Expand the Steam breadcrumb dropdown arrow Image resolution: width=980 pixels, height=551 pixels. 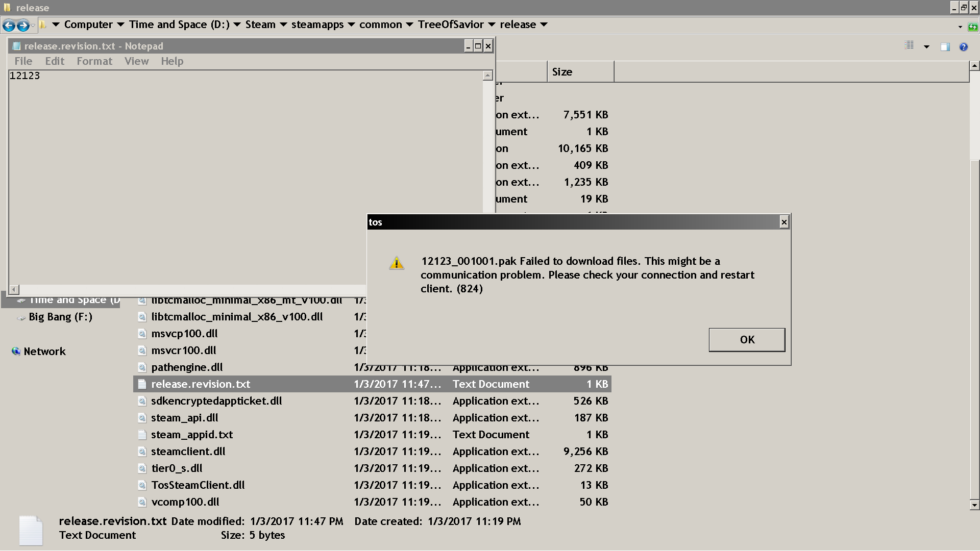point(283,25)
